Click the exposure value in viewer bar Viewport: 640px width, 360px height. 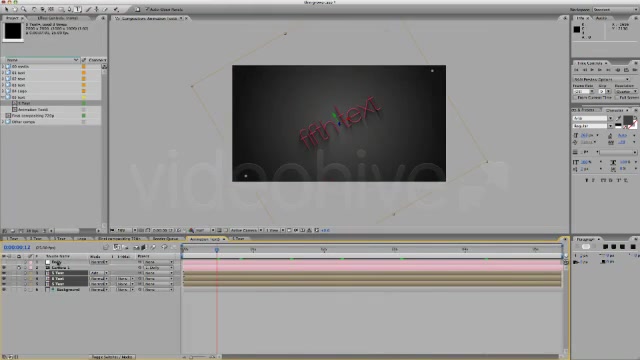click(x=325, y=230)
